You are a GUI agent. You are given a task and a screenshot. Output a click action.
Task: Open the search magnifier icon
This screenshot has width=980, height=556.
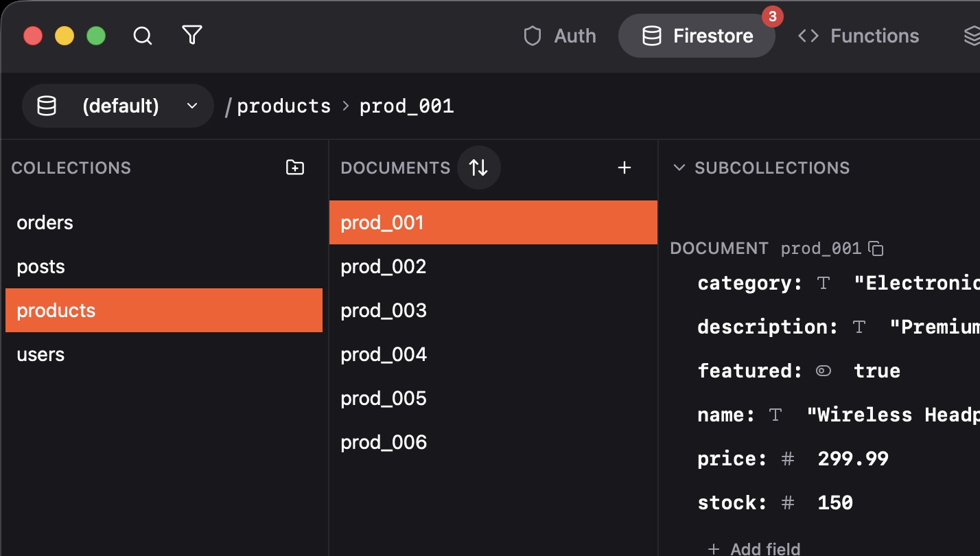(x=142, y=36)
